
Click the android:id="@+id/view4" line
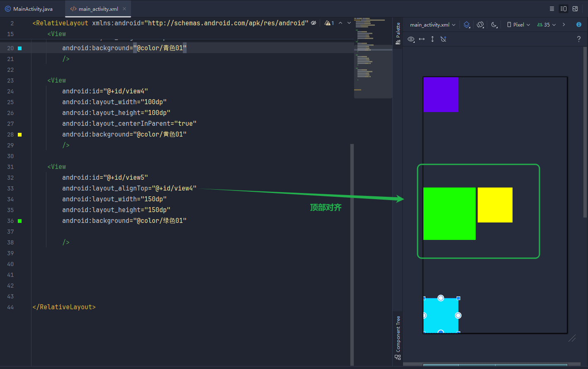pyautogui.click(x=105, y=91)
